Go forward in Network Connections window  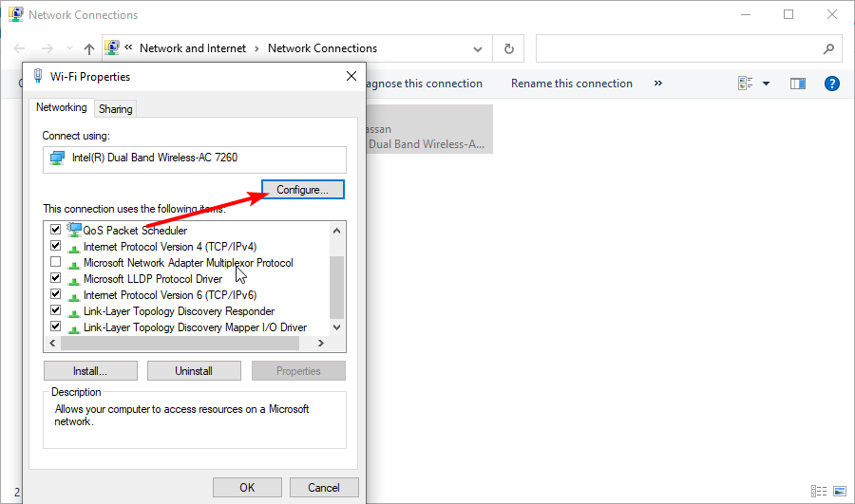tap(47, 48)
